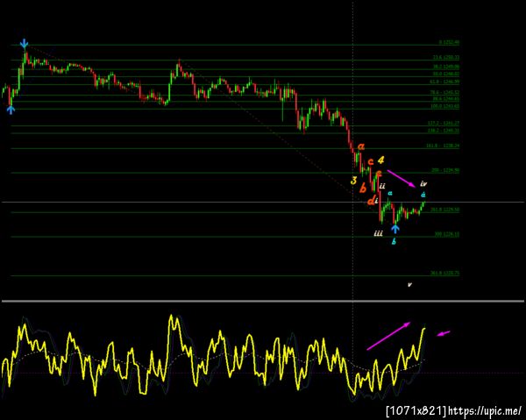Viewport: 526px width, 420px height.
Task: Click the white dashed signal line in the indicator pane
Action: (215, 357)
